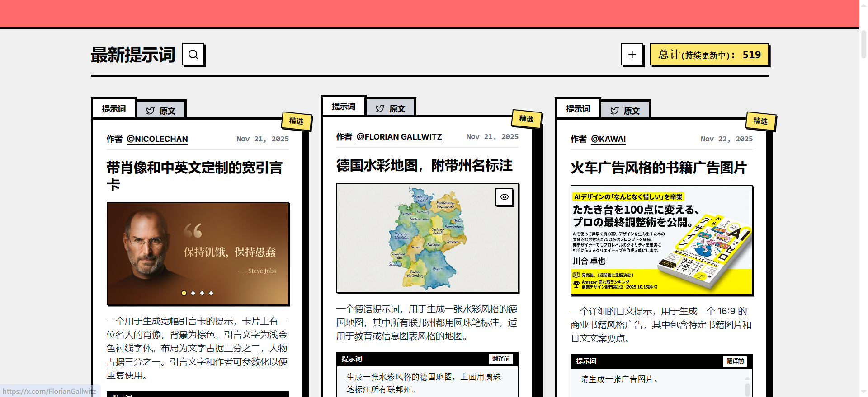The width and height of the screenshot is (868, 397).
Task: Click the eye icon on Germany map image
Action: 504,197
